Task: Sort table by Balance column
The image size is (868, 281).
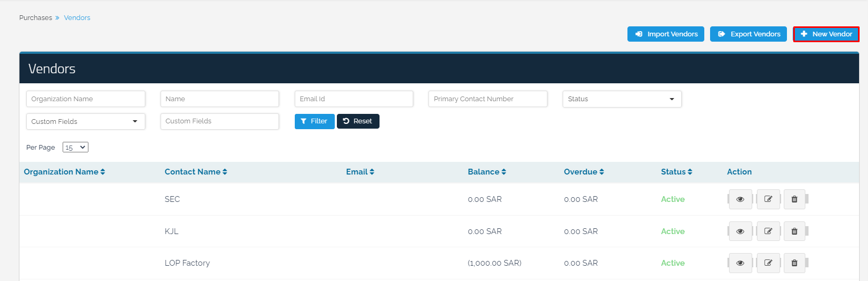Action: (x=486, y=172)
